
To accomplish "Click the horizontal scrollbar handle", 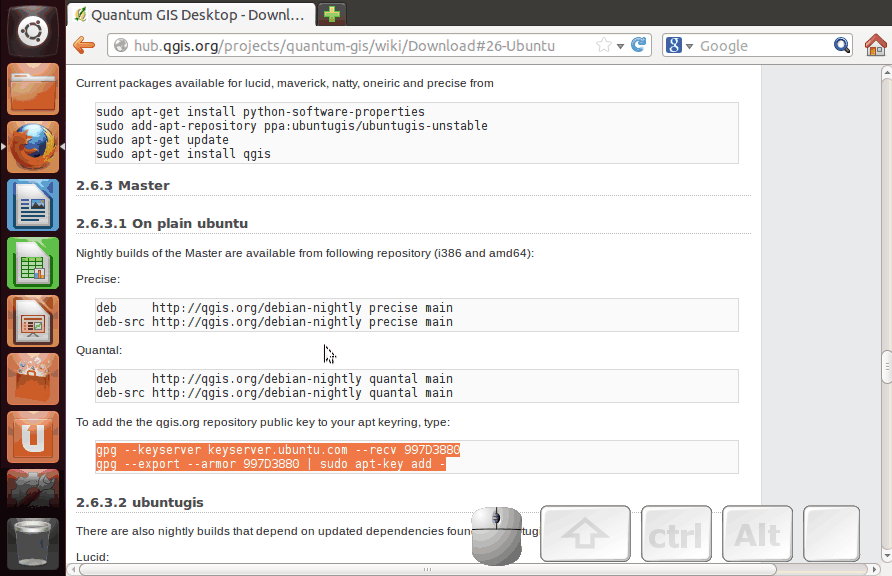I will pyautogui.click(x=427, y=569).
